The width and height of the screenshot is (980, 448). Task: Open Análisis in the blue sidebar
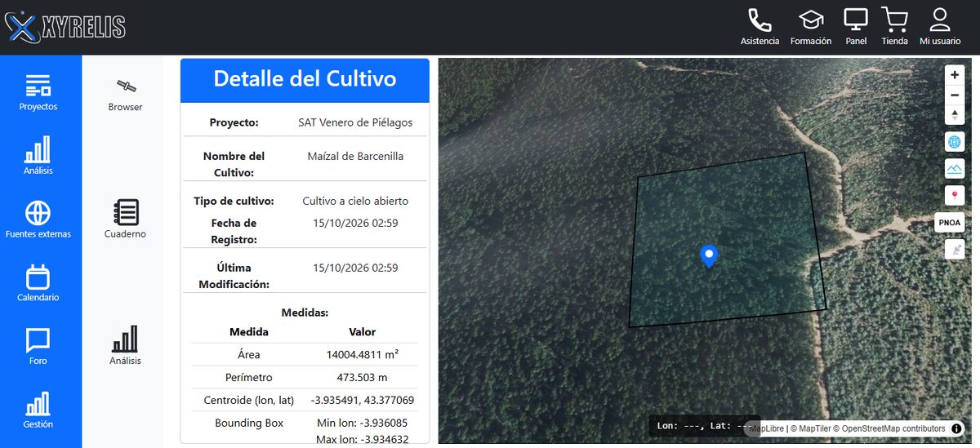38,155
